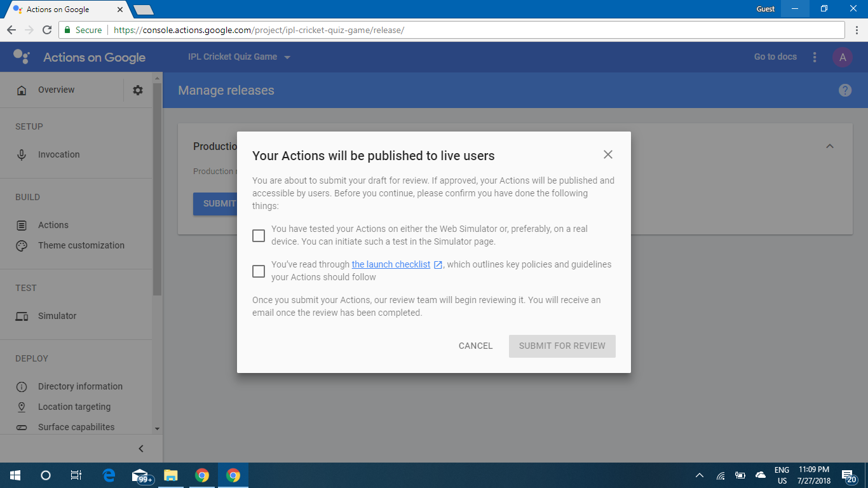Open Surface capabilites
The width and height of the screenshot is (868, 488).
(x=76, y=427)
